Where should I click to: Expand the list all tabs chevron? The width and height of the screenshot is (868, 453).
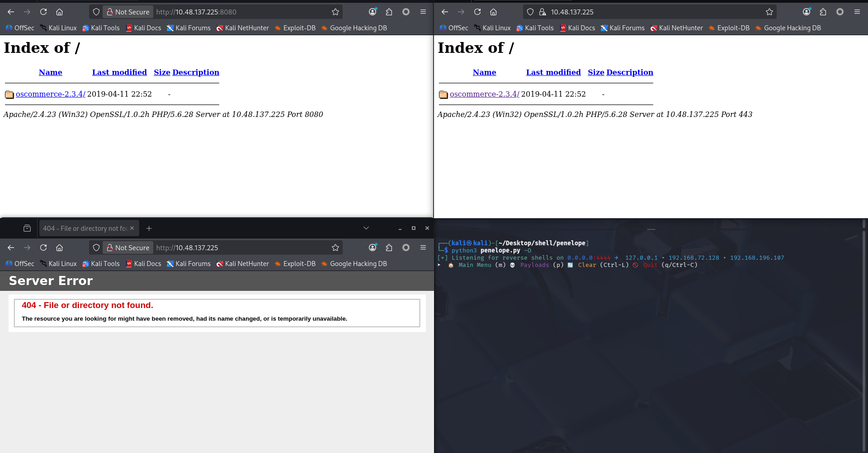(x=366, y=229)
